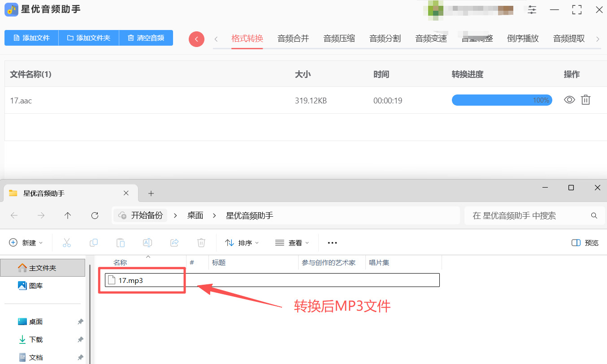Screen dimensions: 607x364
Task: Go forward in Explorer navigation
Action: [41, 215]
